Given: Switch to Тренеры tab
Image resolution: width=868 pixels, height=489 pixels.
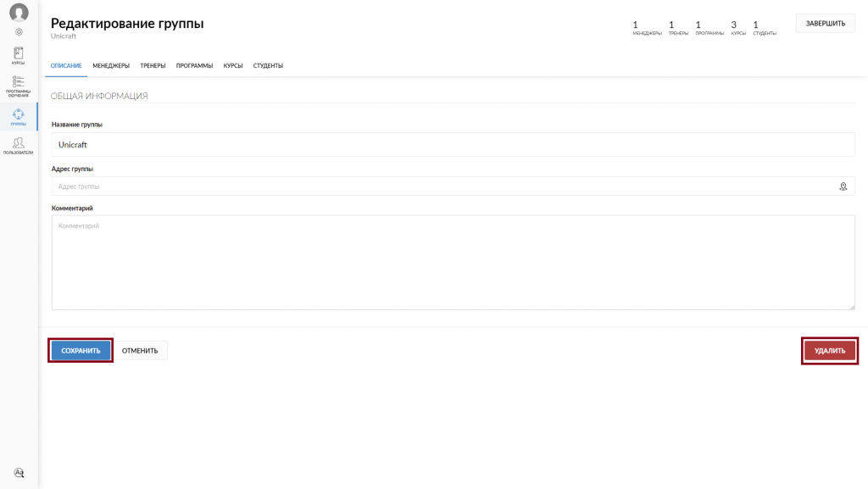Looking at the screenshot, I should tap(153, 66).
